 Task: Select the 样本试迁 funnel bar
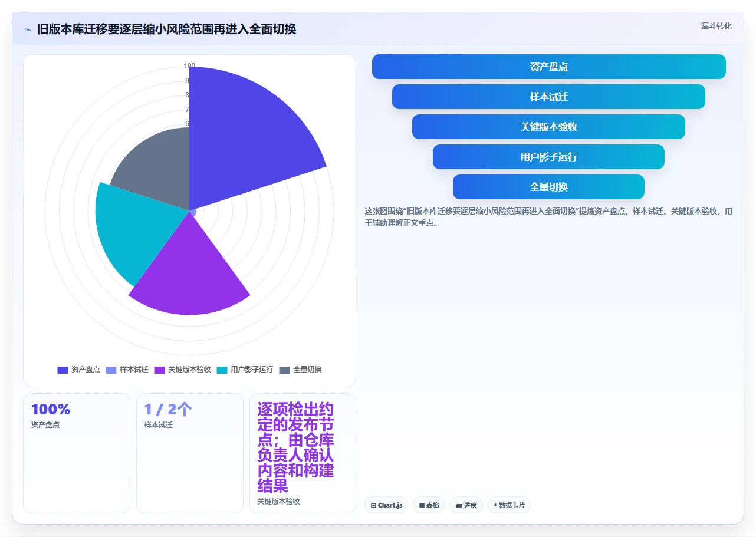click(548, 97)
